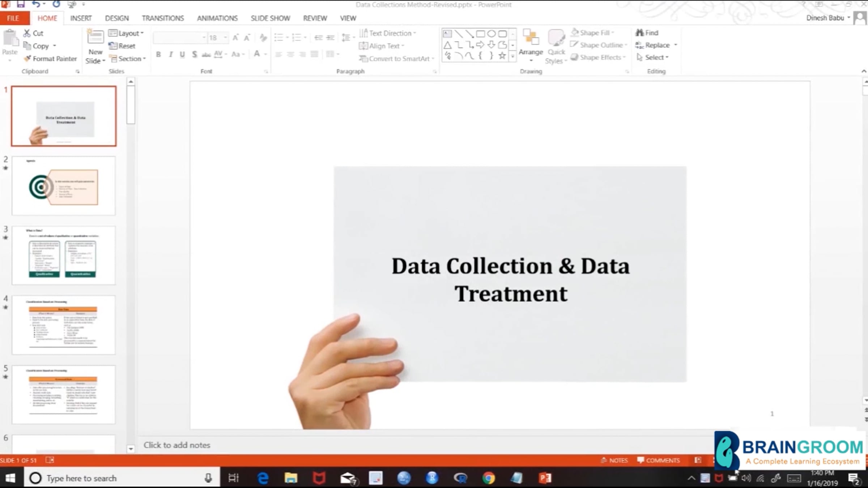This screenshot has height=488, width=868.
Task: Click the Format Painter brush icon
Action: tap(27, 59)
